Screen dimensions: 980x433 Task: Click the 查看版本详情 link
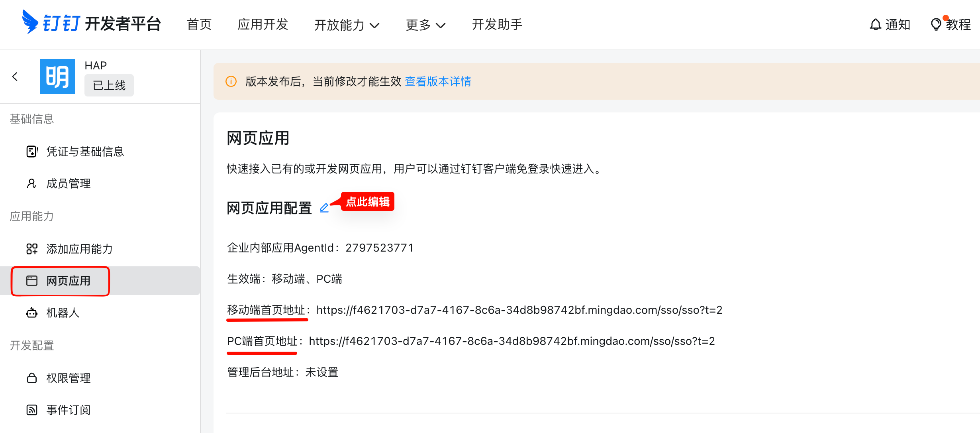438,81
